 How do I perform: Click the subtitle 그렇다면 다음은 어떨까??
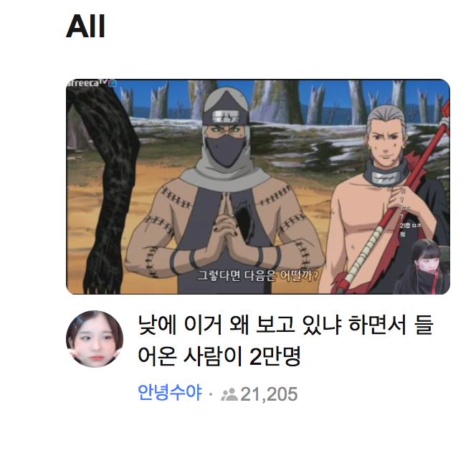(x=257, y=276)
